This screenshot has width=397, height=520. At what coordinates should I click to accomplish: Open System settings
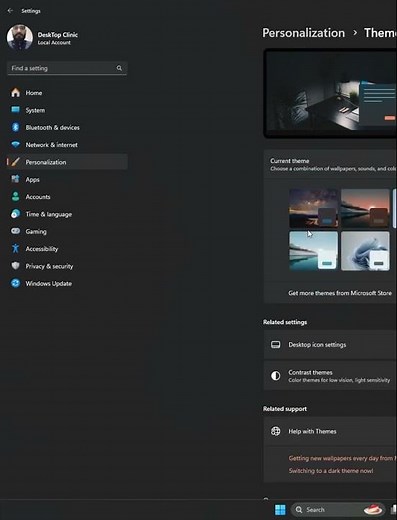[x=67, y=110]
